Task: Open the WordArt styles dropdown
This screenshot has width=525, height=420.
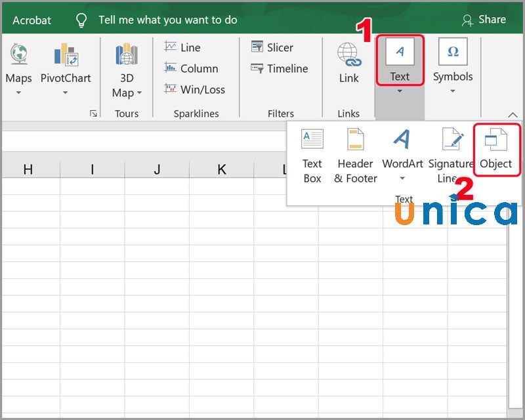Action: tap(402, 178)
